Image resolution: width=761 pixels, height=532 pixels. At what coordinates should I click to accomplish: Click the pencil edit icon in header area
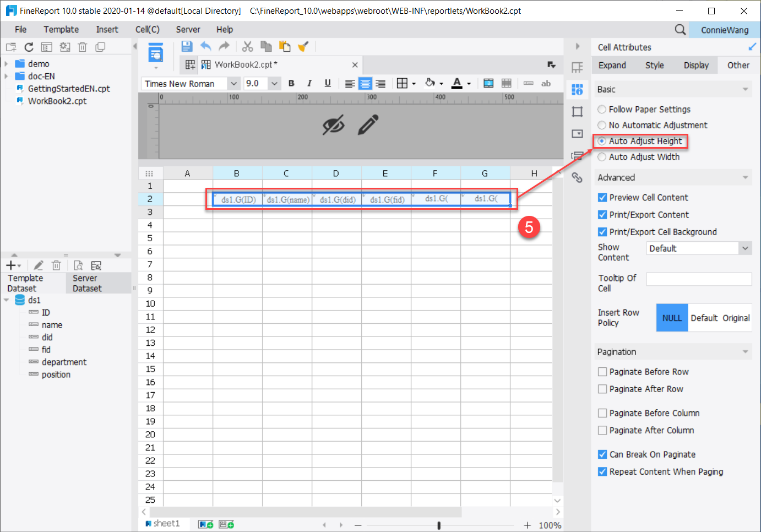368,125
